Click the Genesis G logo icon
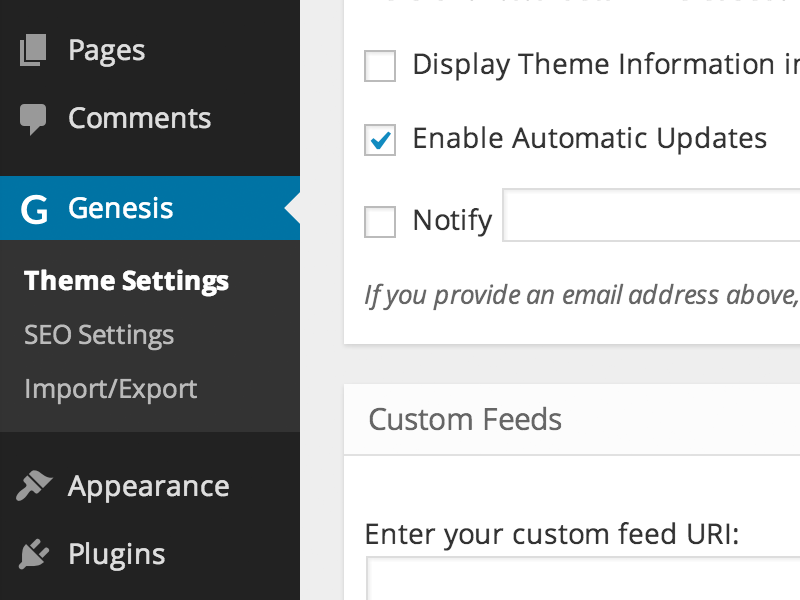 pos(33,207)
